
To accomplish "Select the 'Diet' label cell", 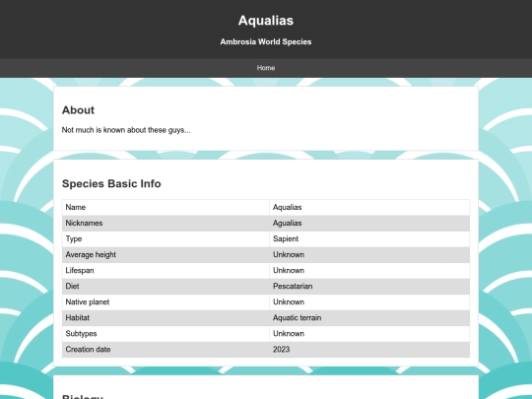I will 166,287.
